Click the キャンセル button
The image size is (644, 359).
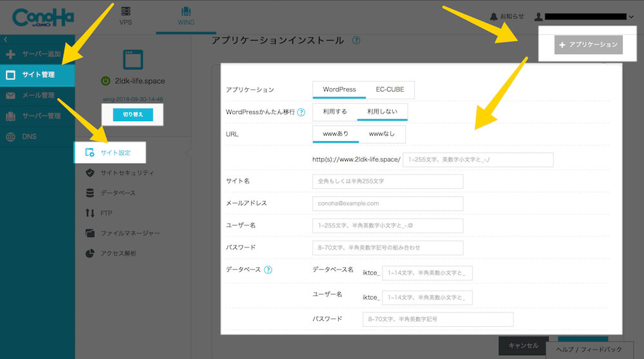(x=523, y=346)
